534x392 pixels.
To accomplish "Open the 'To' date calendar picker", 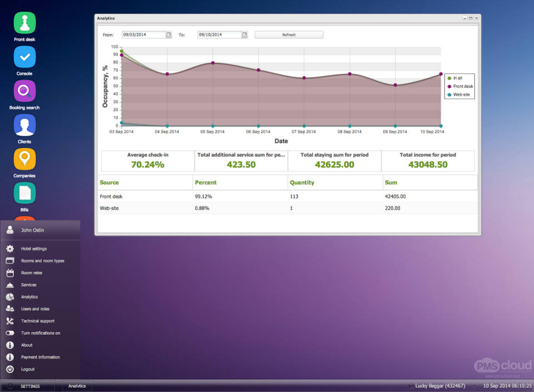I will point(244,34).
